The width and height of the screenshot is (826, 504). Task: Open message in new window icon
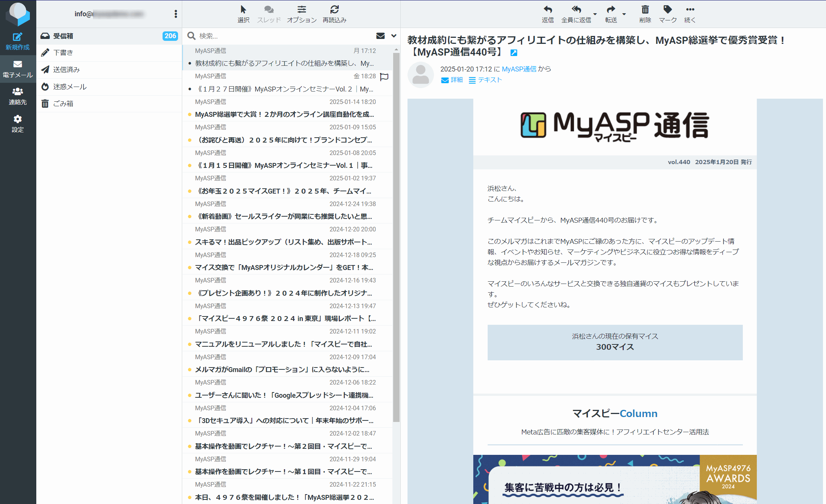[514, 53]
